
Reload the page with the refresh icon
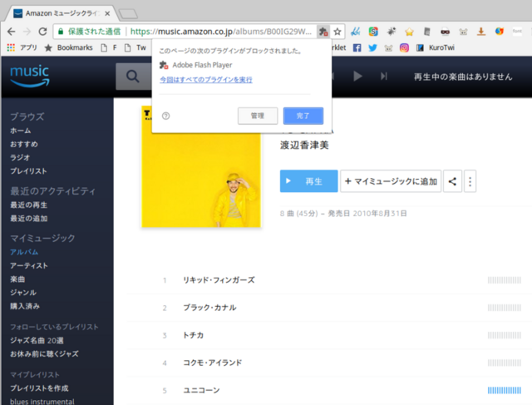[42, 32]
